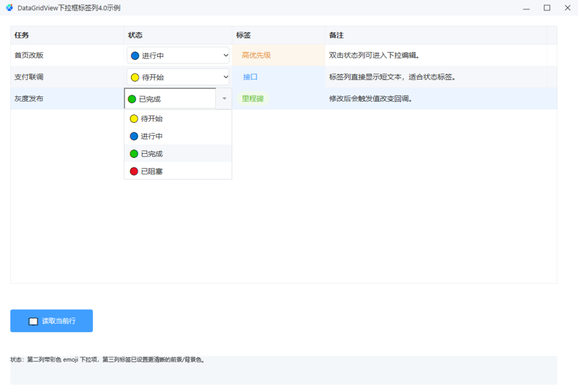Click the 高优先级 tag cell
The height and width of the screenshot is (392, 578).
click(279, 55)
